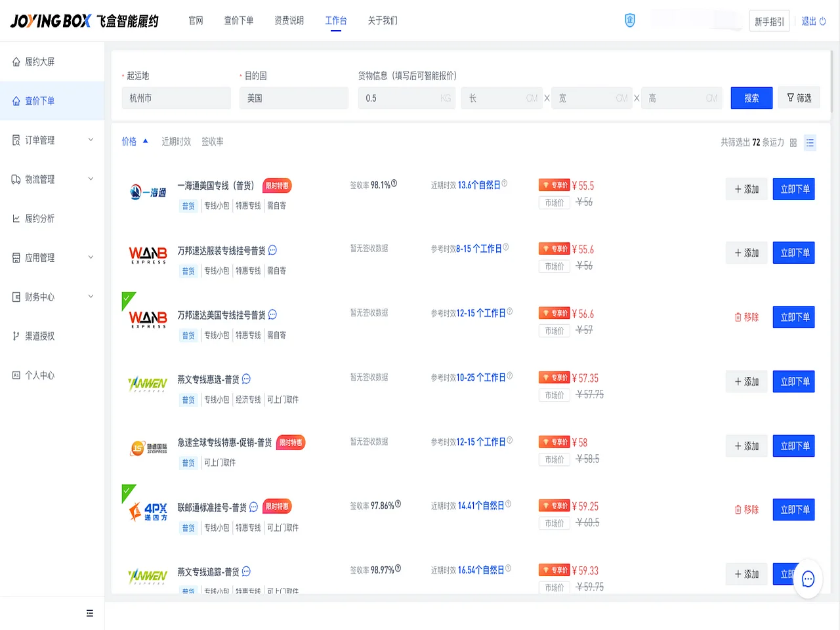Toggle the list view icon
Screen dimensions: 840x630
810,142
